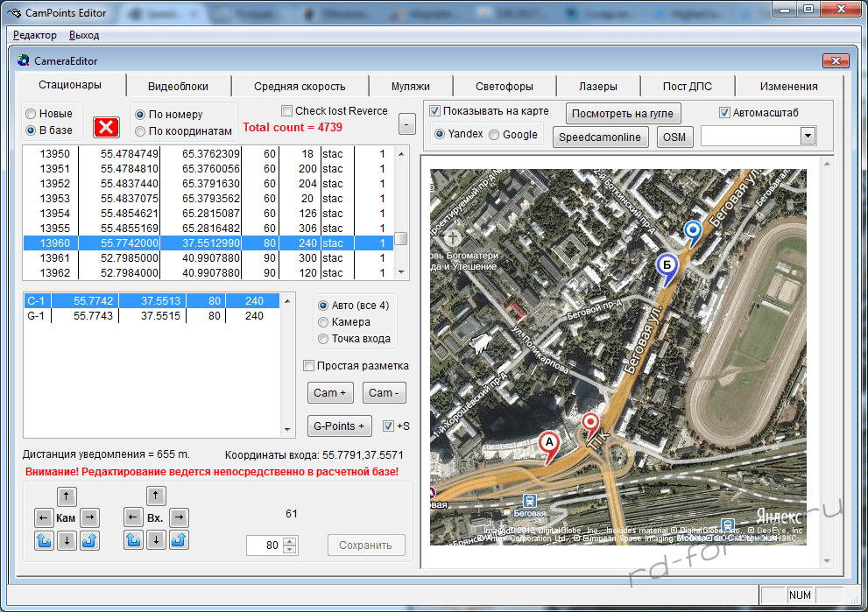
Task: Rotate camera counterclockwise with Кам blue arrow
Action: pyautogui.click(x=43, y=540)
